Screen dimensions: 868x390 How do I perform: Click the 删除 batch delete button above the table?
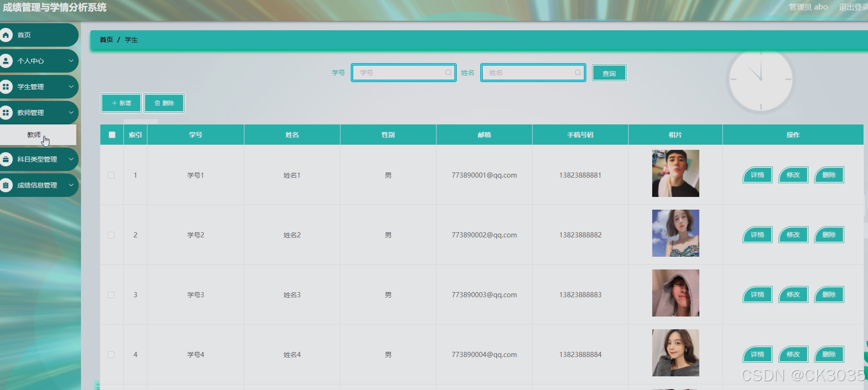coord(164,103)
